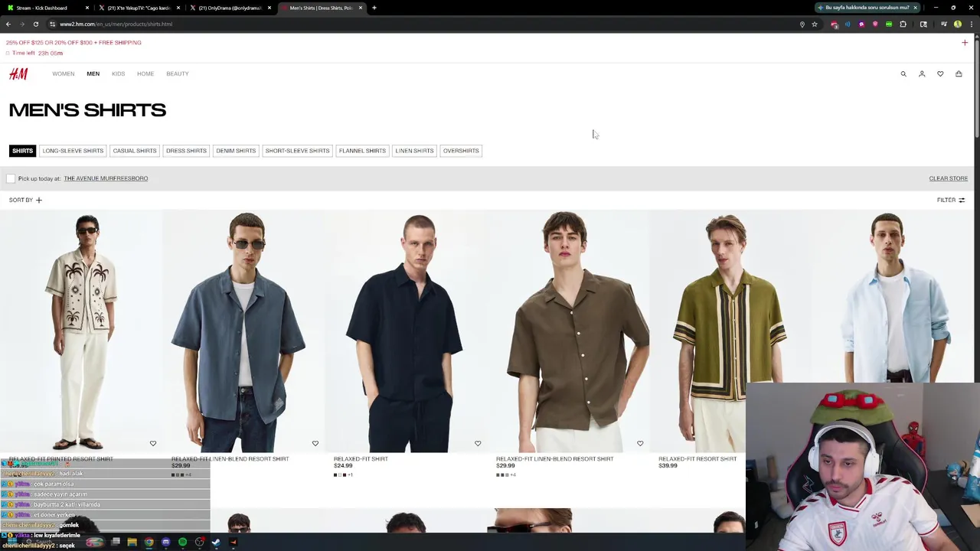This screenshot has width=980, height=551.
Task: Filter by Overshirts
Action: coord(461,151)
